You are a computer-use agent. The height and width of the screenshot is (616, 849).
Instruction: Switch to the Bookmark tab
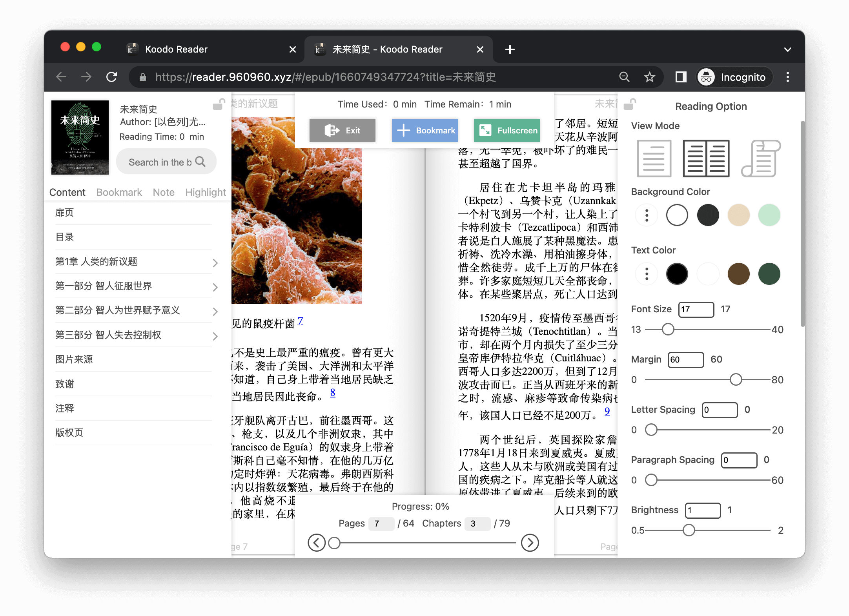pyautogui.click(x=119, y=192)
